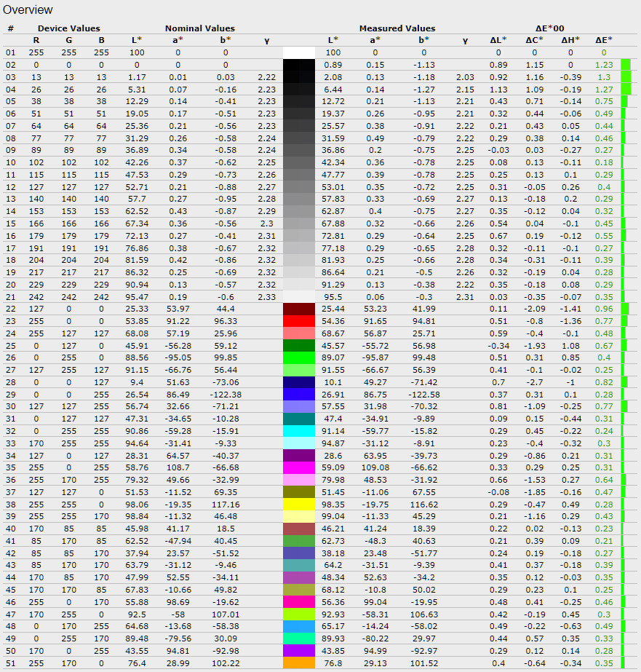This screenshot has width=641, height=672.
Task: Click the magenta swatch in row 35
Action: [298, 467]
